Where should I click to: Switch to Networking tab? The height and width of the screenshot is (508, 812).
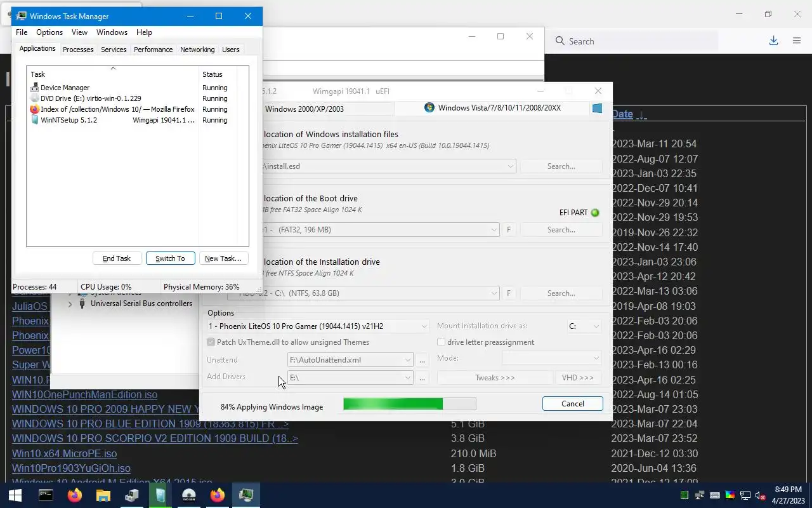pyautogui.click(x=197, y=50)
